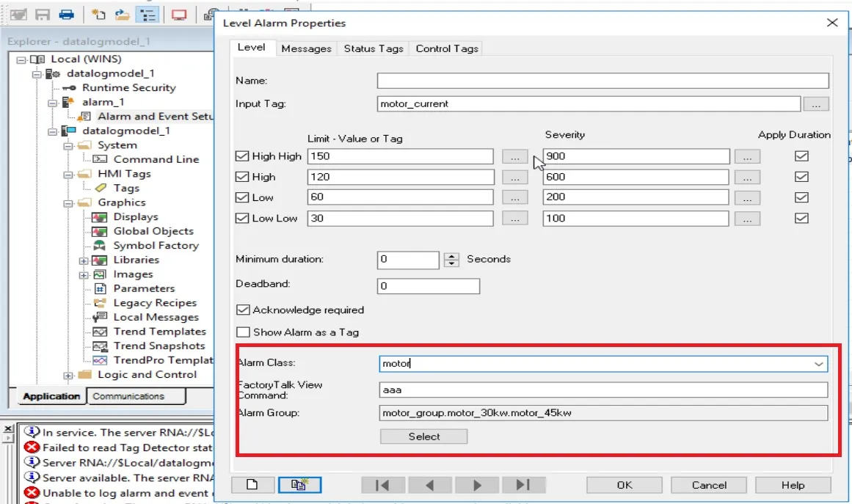Switch to the Messages tab

click(307, 49)
